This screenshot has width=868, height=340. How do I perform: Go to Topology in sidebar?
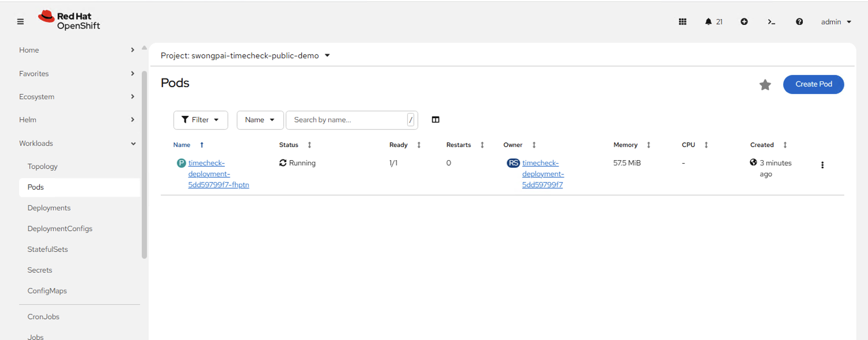79,167
